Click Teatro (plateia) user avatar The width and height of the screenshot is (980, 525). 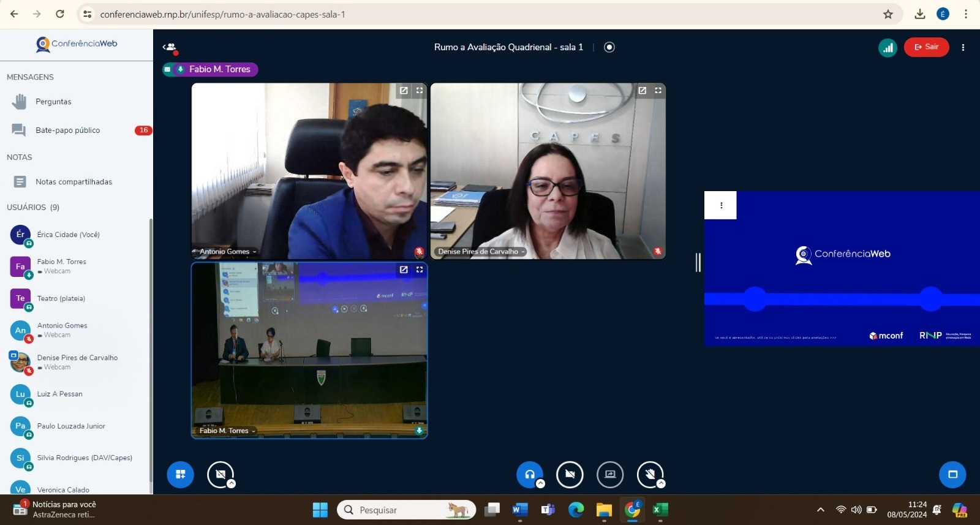pos(20,298)
